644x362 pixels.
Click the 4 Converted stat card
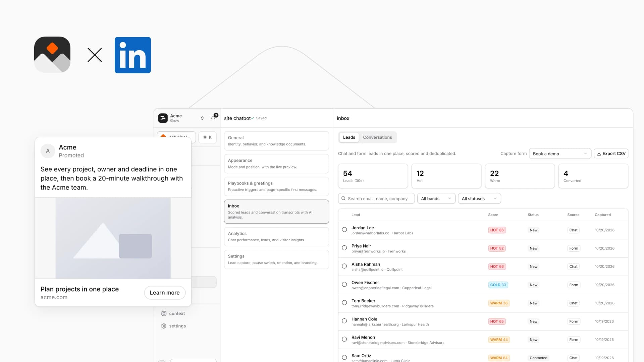[x=593, y=176]
